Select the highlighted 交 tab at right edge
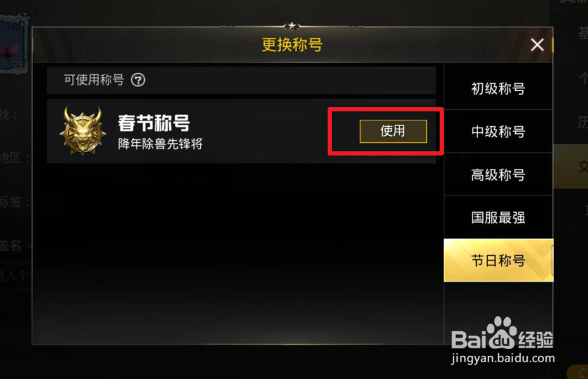The image size is (588, 379). pos(570,166)
